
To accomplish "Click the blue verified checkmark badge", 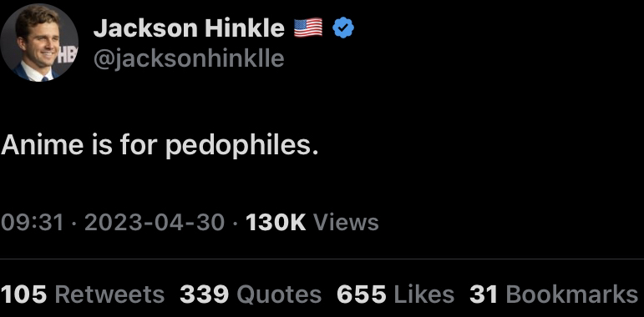I will tap(343, 28).
